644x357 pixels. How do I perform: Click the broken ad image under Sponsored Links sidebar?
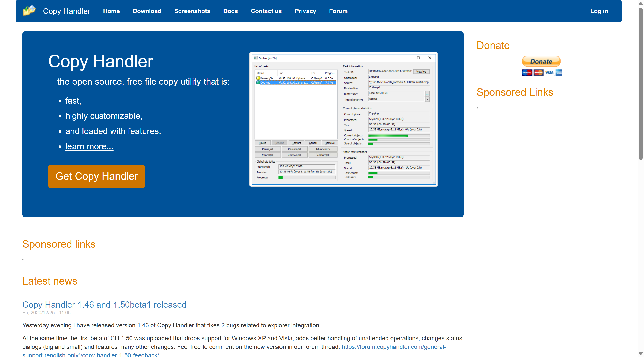coord(477,108)
